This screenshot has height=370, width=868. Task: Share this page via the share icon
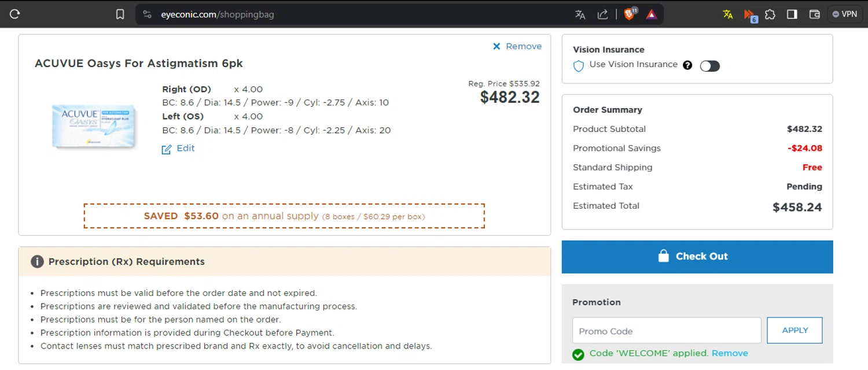[x=603, y=14]
